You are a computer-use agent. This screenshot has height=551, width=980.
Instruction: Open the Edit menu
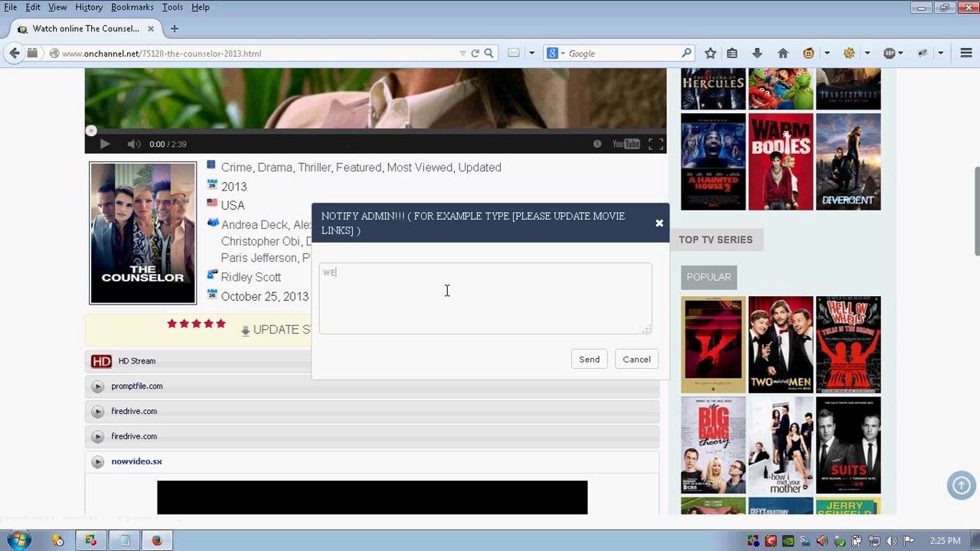pos(33,7)
